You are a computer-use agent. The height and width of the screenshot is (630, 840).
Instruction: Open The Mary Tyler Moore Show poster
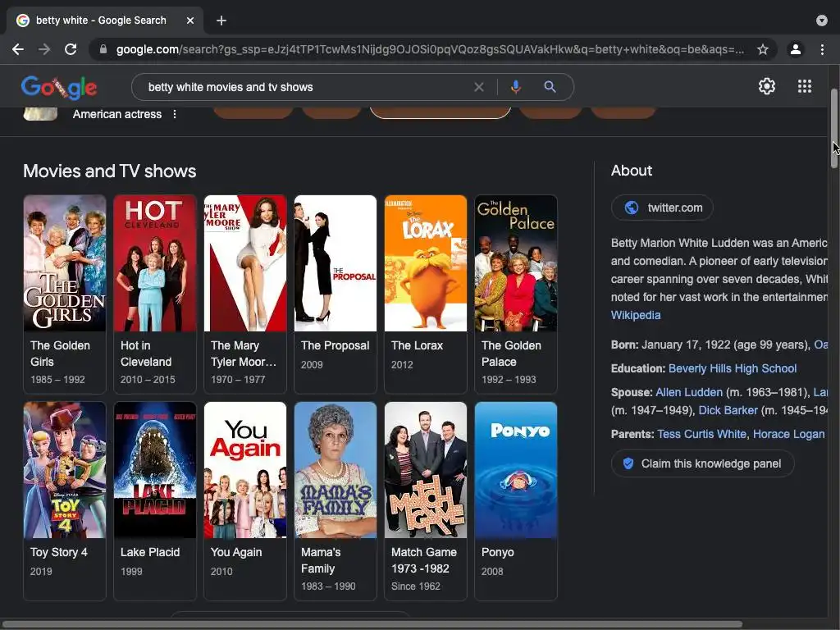[x=245, y=263]
